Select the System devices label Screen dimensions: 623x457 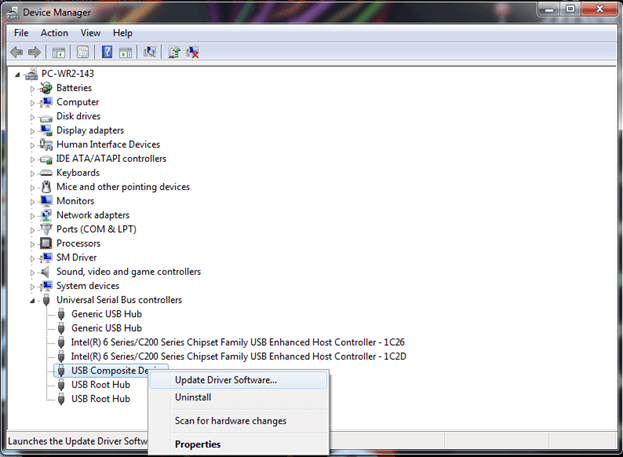88,286
